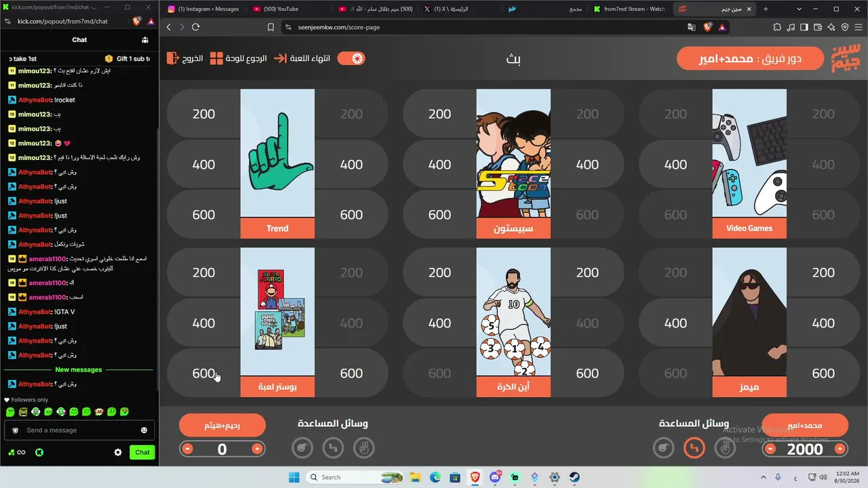Screen dimensions: 868x488
Task: Click the middle help icon for team رحيم+هيثم
Action: 333,448
